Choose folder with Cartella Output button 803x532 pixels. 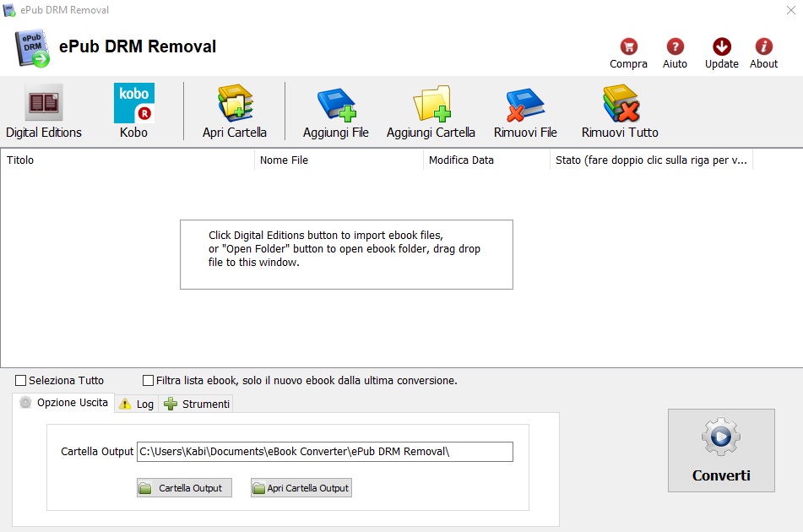[184, 488]
